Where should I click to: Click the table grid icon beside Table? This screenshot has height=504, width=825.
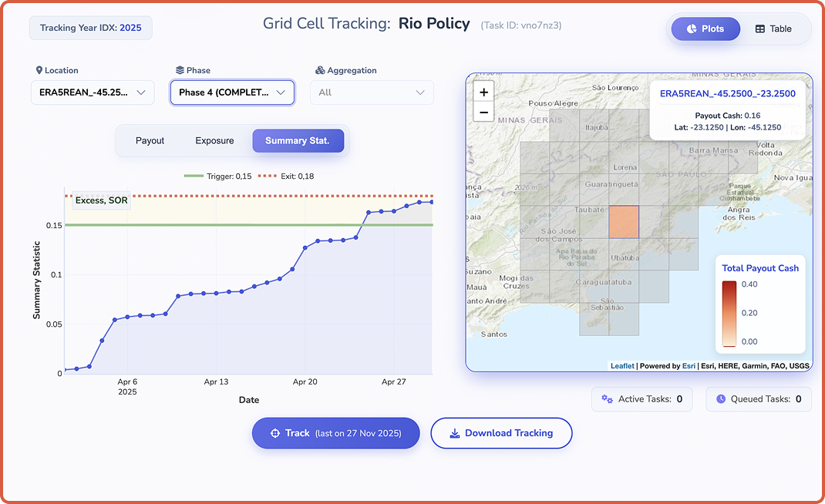[x=759, y=29]
